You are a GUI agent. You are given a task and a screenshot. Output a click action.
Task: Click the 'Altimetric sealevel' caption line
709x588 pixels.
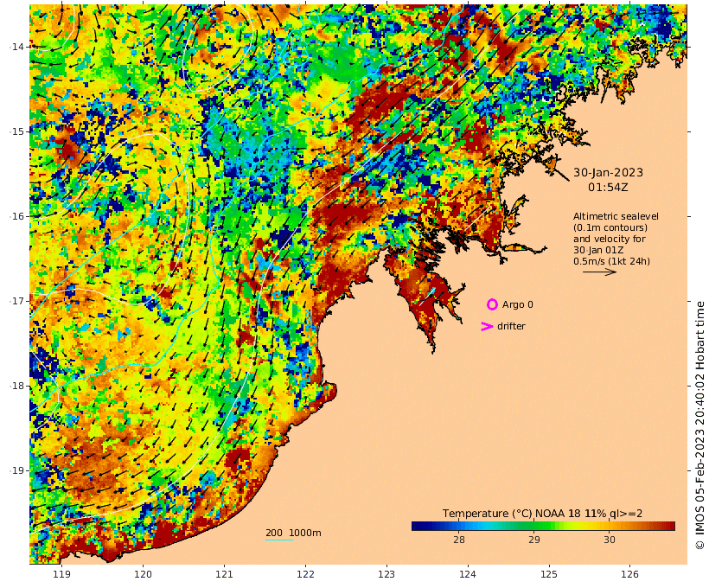616,216
